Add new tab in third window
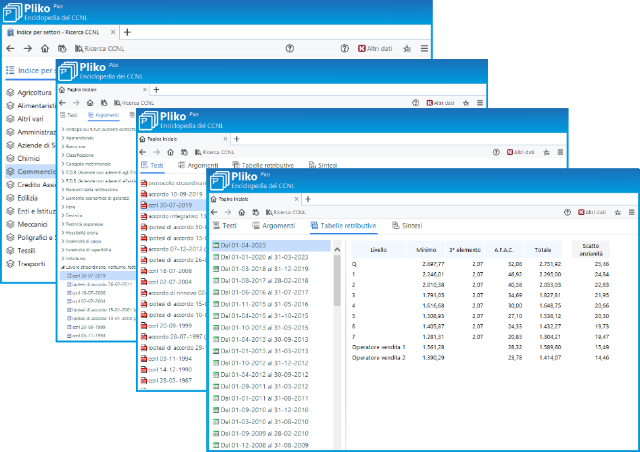Image resolution: width=640 pixels, height=452 pixels. click(x=237, y=139)
